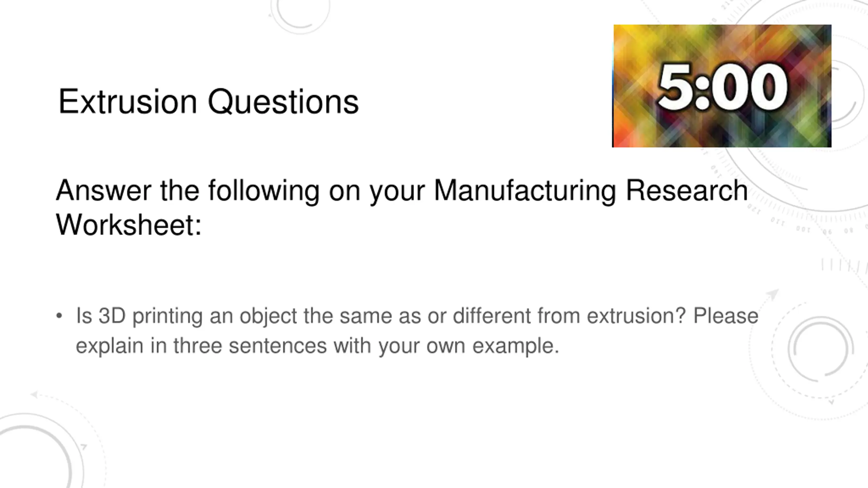Click the 5:00 countdown timer video

[x=722, y=86]
